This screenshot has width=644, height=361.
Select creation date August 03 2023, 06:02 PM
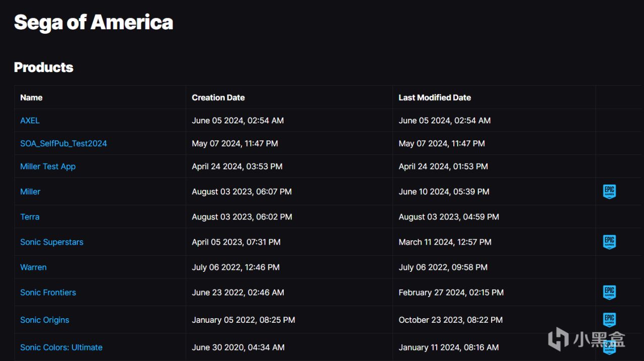(x=242, y=216)
